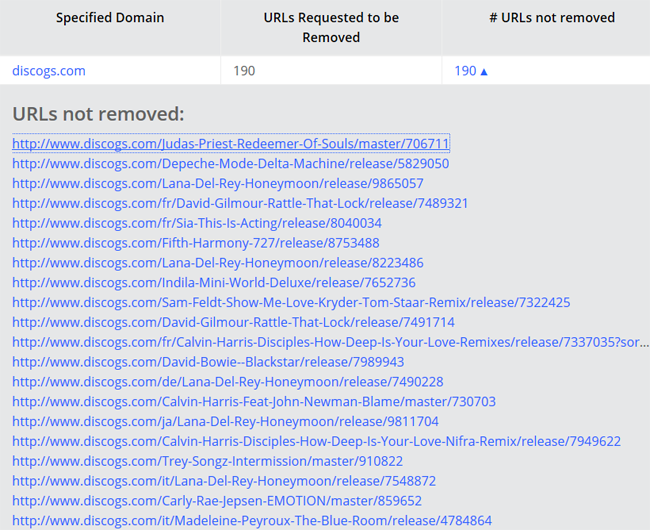Open the How-Deep-Is-Your-Love-Nifra-Remix link
650x530 pixels.
point(316,441)
